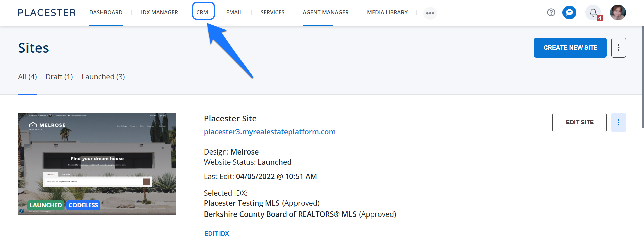Open the Services menu item
The width and height of the screenshot is (644, 246).
pos(272,12)
